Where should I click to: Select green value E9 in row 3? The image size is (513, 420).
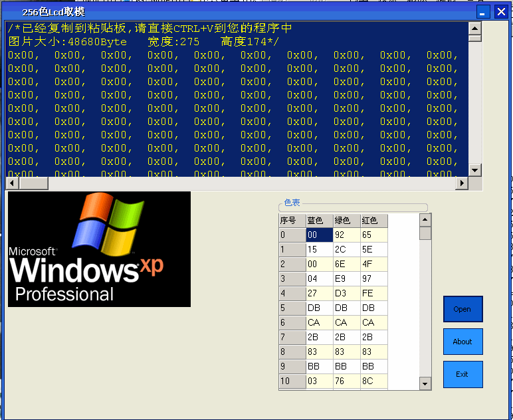click(x=347, y=278)
